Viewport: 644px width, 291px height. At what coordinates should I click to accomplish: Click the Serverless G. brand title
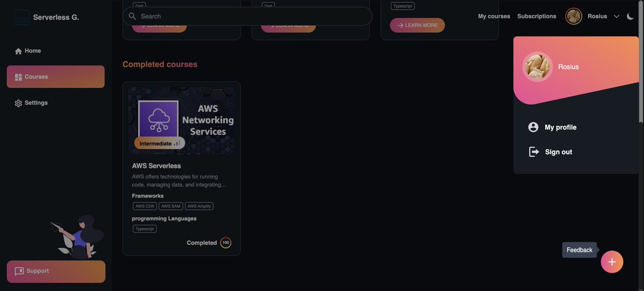(56, 17)
